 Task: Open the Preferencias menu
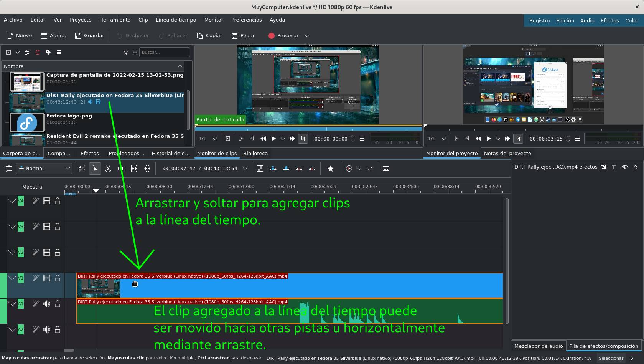click(x=246, y=20)
